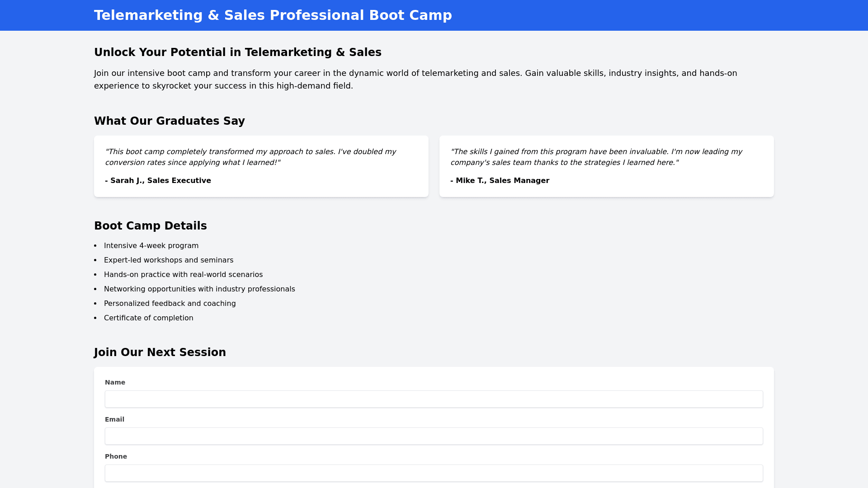This screenshot has height=488, width=868.
Task: Click the Email field label
Action: tap(114, 419)
